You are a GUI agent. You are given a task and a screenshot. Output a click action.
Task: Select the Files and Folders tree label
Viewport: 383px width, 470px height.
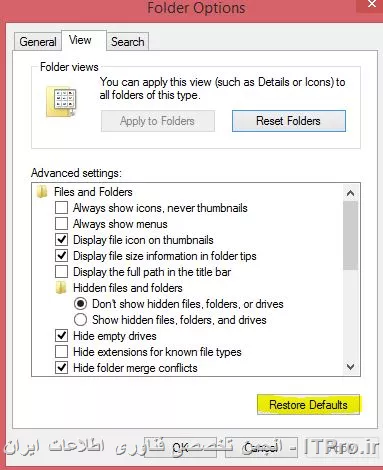93,192
